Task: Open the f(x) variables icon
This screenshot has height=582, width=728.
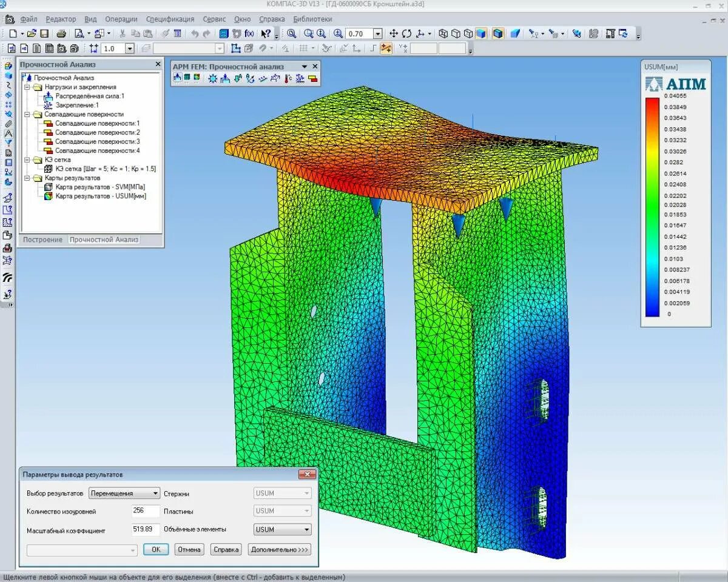Action: click(249, 34)
